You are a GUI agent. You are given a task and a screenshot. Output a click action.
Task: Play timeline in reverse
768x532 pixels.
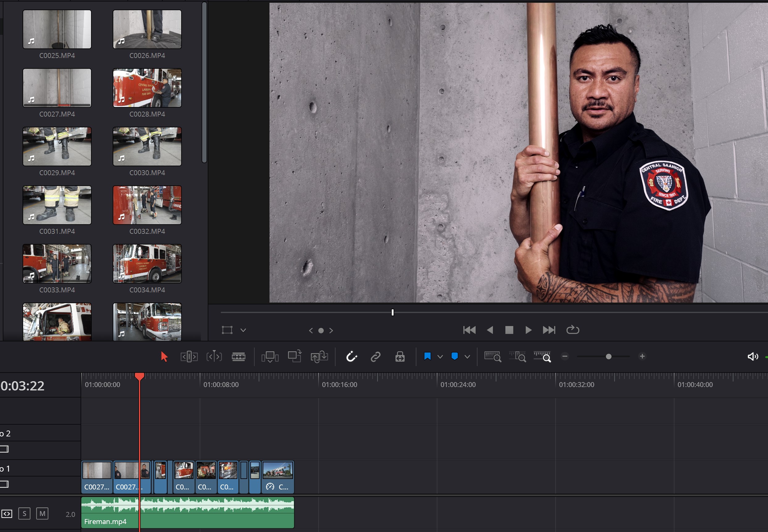coord(490,330)
